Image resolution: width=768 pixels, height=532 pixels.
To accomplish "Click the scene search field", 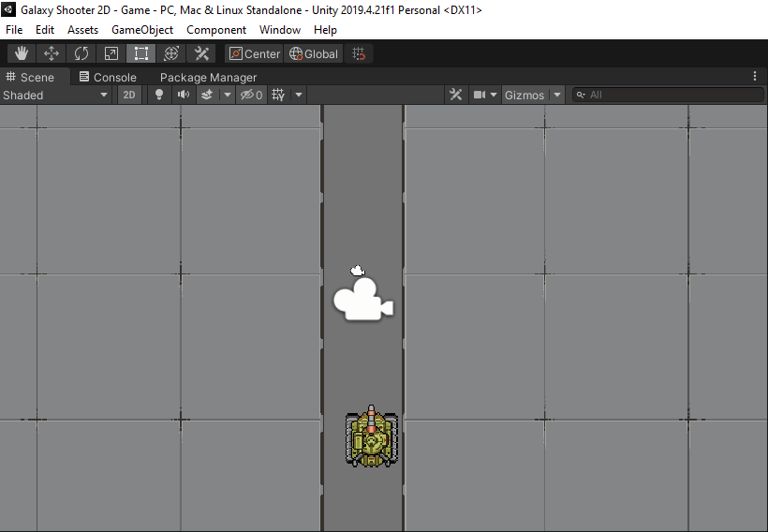I will coord(668,95).
